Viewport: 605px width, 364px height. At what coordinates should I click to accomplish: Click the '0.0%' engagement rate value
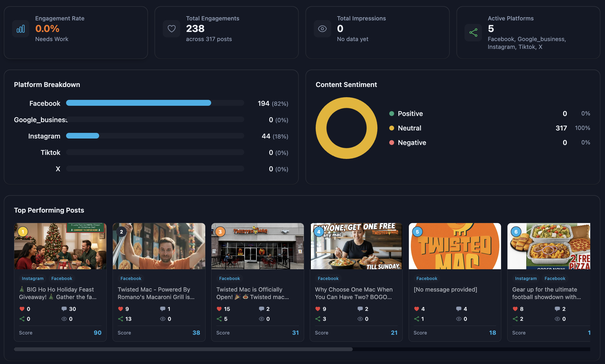tap(47, 29)
